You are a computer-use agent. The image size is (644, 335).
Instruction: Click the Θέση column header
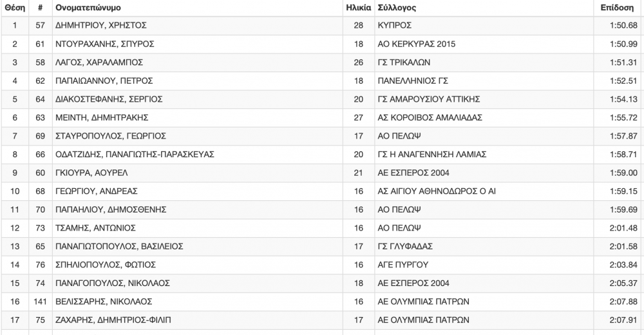pos(14,8)
